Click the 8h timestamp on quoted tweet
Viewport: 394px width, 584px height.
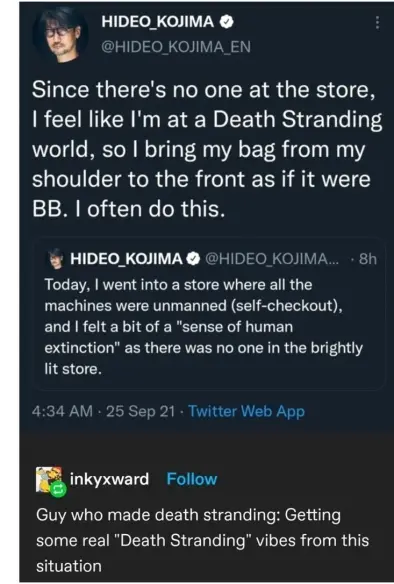[368, 258]
